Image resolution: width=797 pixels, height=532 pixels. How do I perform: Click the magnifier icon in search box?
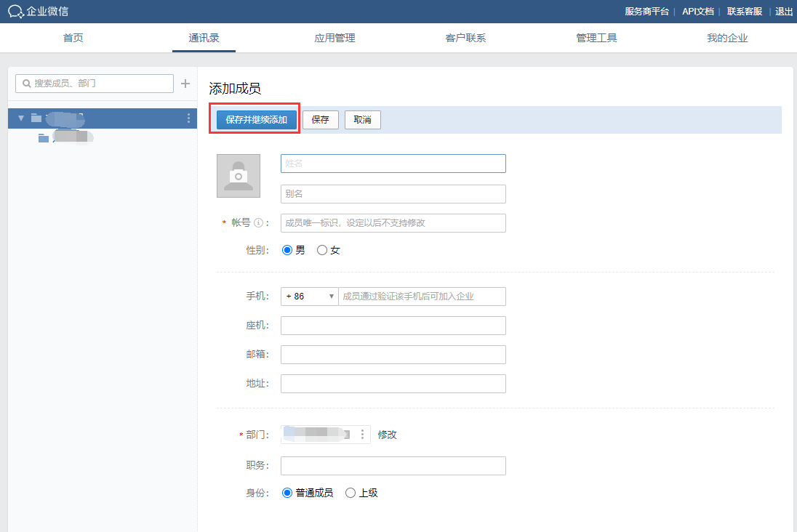(x=27, y=84)
